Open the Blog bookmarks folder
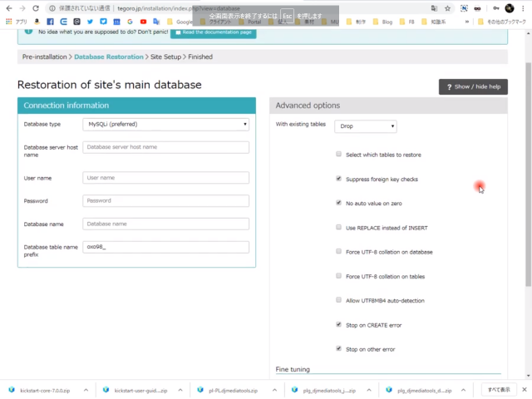The image size is (532, 399). 383,22
